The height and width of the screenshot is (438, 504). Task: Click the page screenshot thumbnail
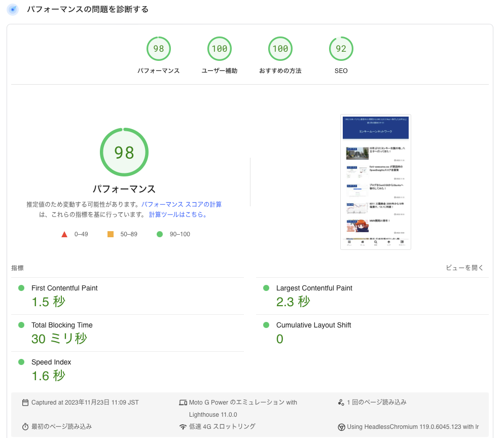click(x=376, y=182)
